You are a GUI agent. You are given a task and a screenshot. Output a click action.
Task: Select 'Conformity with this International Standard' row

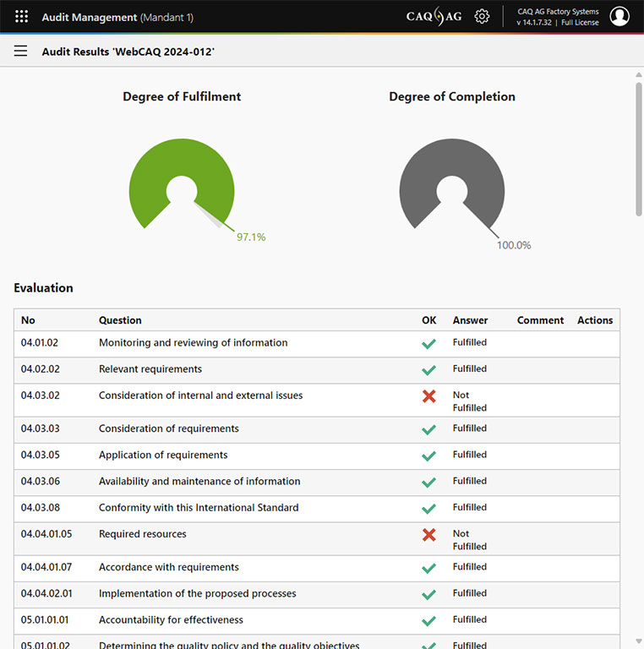pos(199,508)
